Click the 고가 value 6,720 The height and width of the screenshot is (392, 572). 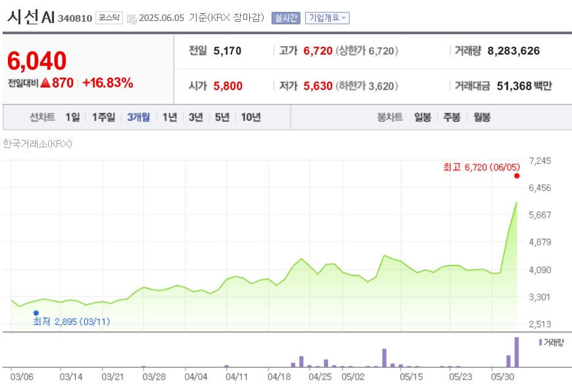point(318,51)
